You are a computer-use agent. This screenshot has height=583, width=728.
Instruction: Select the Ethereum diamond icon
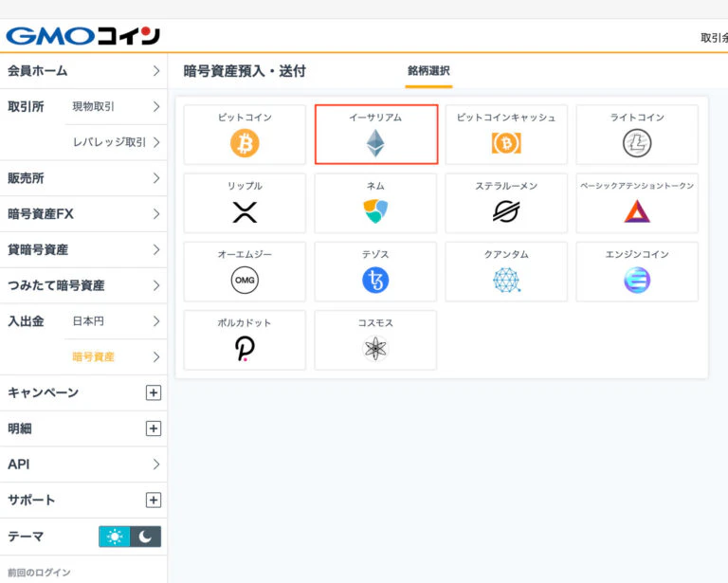click(375, 143)
